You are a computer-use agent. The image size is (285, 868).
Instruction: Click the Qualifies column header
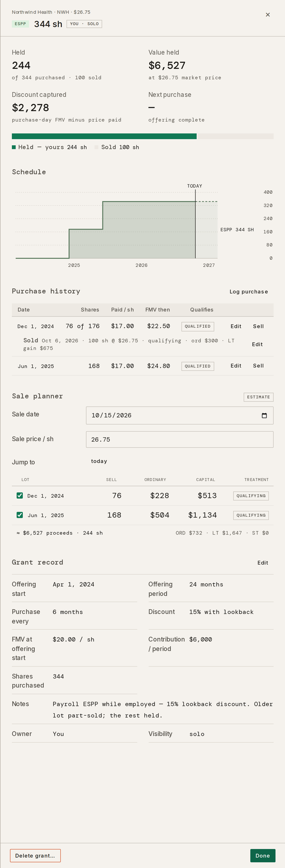(x=202, y=310)
